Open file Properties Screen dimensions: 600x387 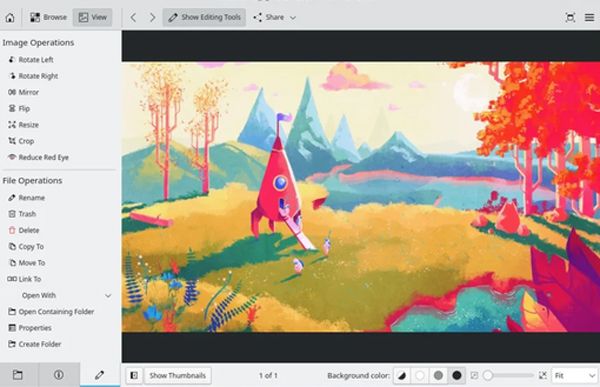tap(29, 328)
